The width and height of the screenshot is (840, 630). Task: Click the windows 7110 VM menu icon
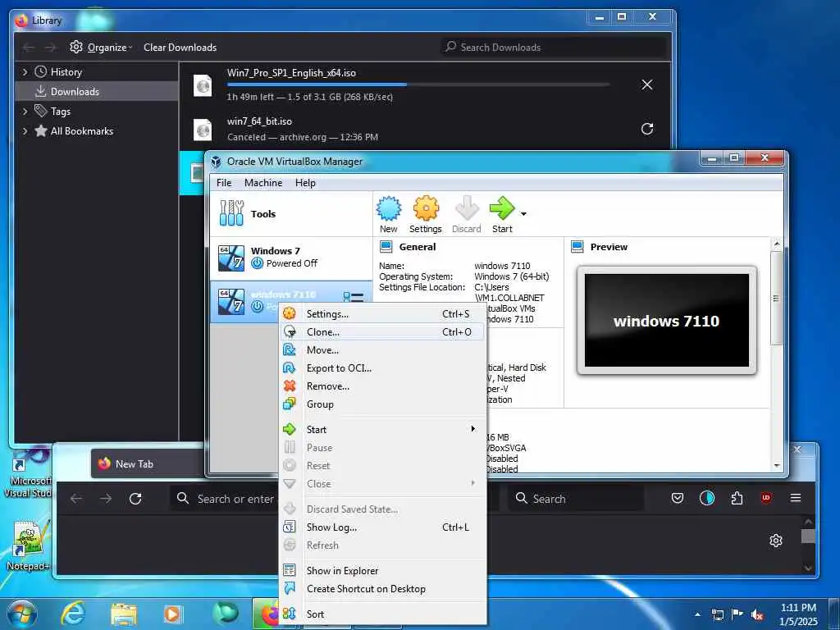354,298
